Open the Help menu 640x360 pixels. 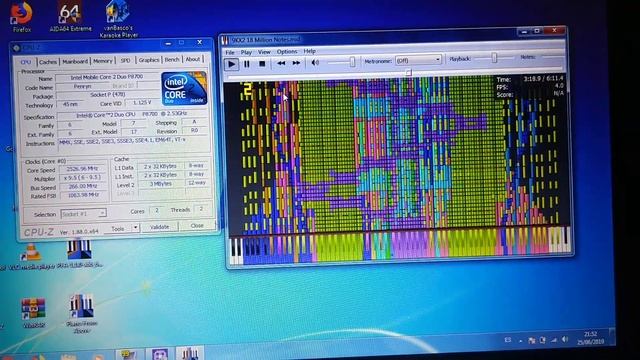(x=309, y=51)
